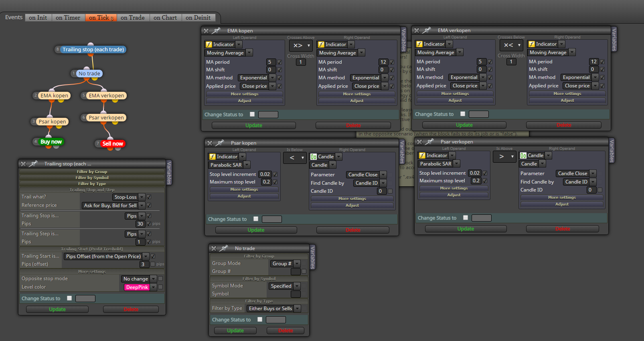Toggle Opposite stop mode checkbox
The height and width of the screenshot is (341, 644).
(x=160, y=278)
